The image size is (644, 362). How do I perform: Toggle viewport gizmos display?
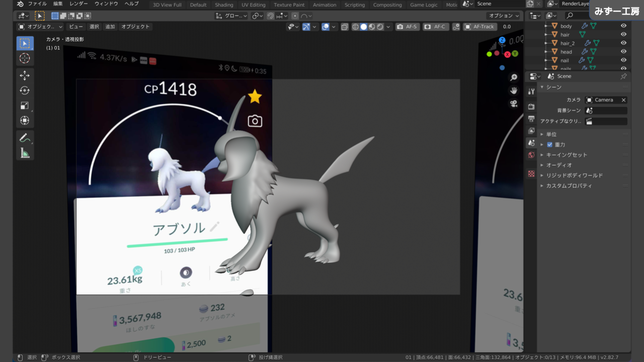(306, 27)
